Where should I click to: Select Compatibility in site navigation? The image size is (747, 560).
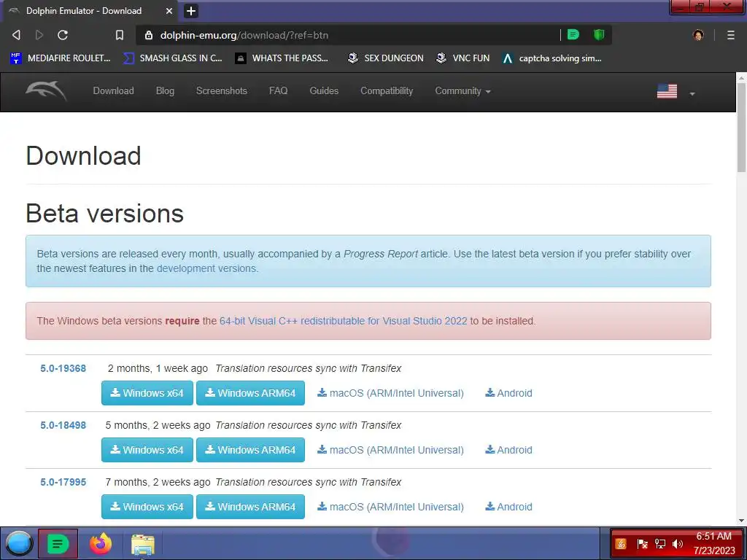(x=387, y=90)
